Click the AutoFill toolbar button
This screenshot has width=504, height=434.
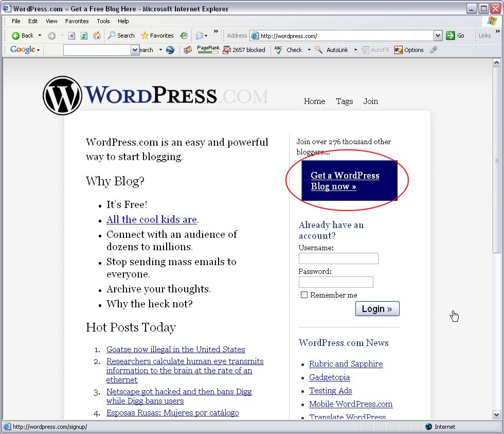[375, 50]
